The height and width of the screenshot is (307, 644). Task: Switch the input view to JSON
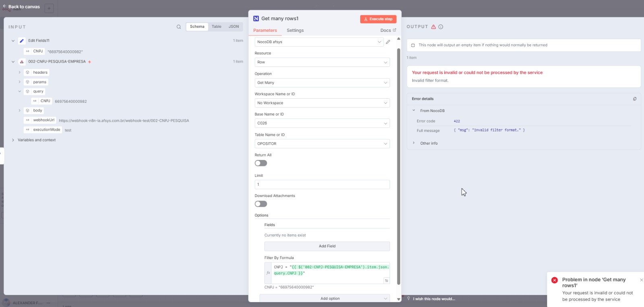[x=233, y=27]
